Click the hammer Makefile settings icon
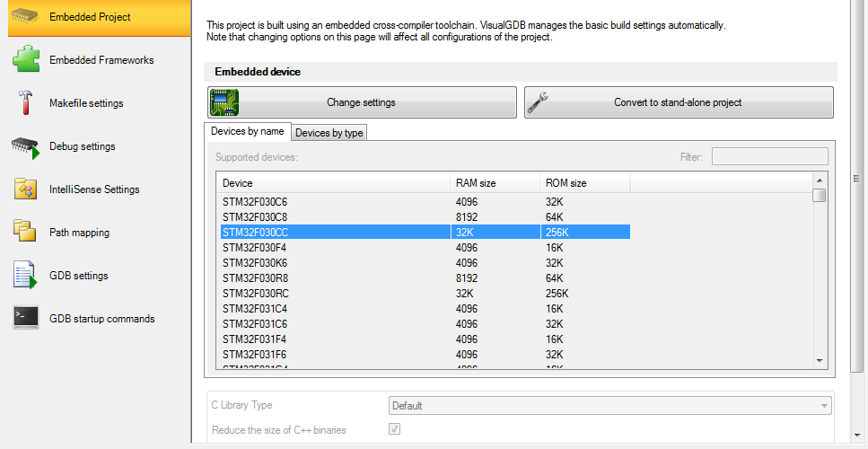This screenshot has width=868, height=449. coord(25,103)
